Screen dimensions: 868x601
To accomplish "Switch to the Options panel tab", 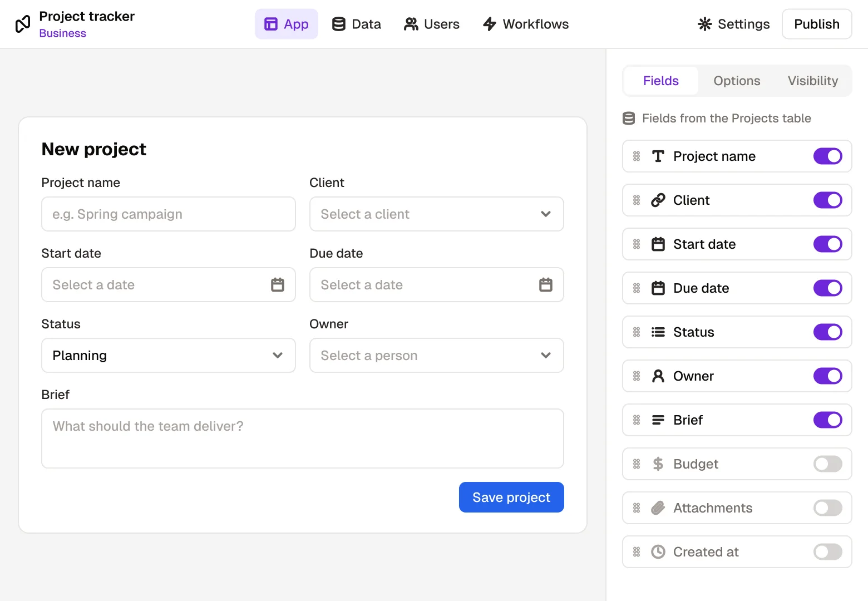I will click(737, 81).
